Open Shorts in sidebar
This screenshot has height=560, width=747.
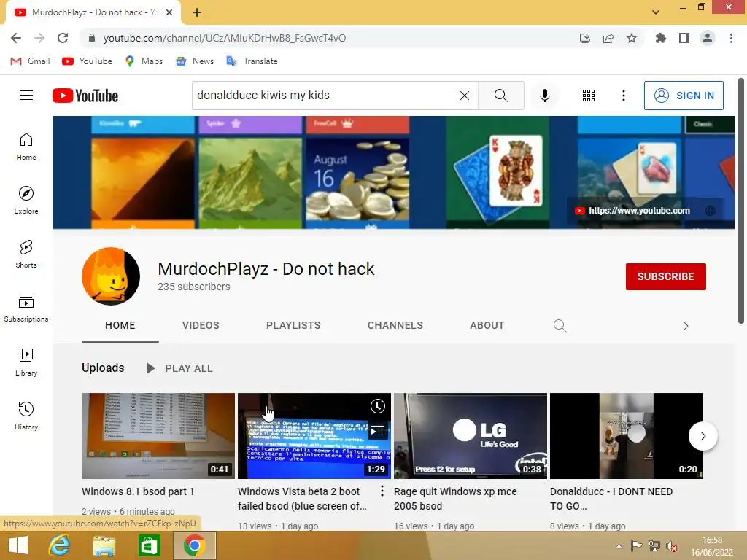(26, 254)
